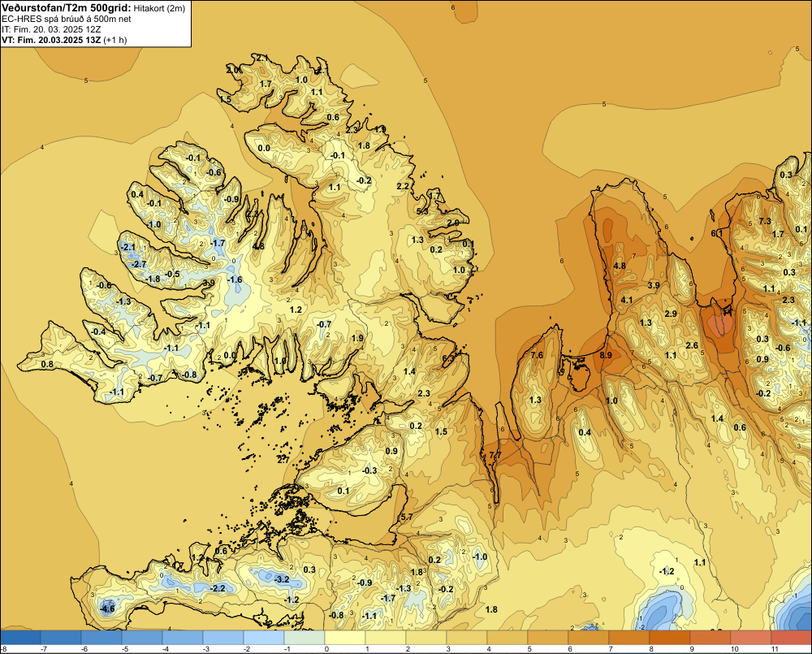
Task: Select the legend swatch between -8 and -7
Action: click(x=20, y=637)
